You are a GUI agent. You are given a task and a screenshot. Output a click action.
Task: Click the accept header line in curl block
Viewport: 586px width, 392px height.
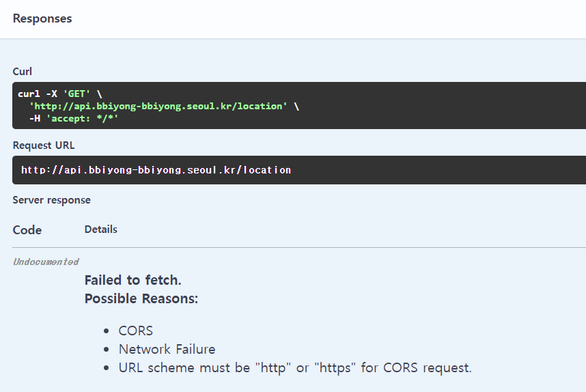(74, 118)
